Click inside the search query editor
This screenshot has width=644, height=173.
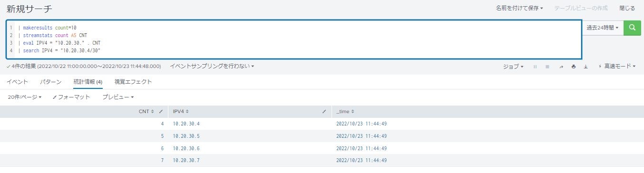point(294,39)
